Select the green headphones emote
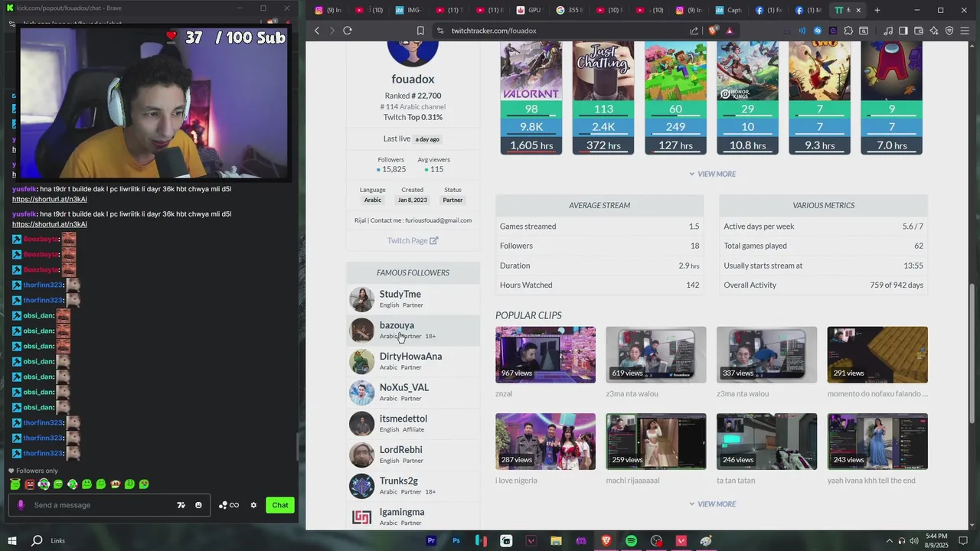The width and height of the screenshot is (980, 551). pyautogui.click(x=44, y=484)
